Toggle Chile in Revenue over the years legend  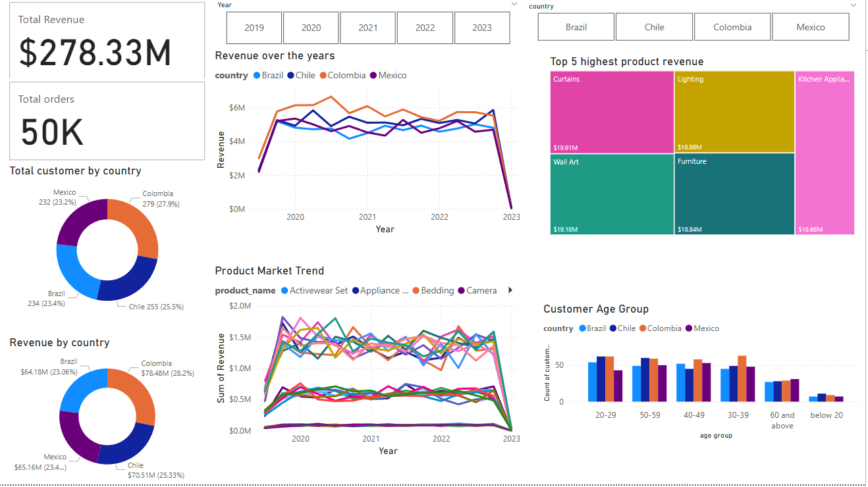(301, 75)
